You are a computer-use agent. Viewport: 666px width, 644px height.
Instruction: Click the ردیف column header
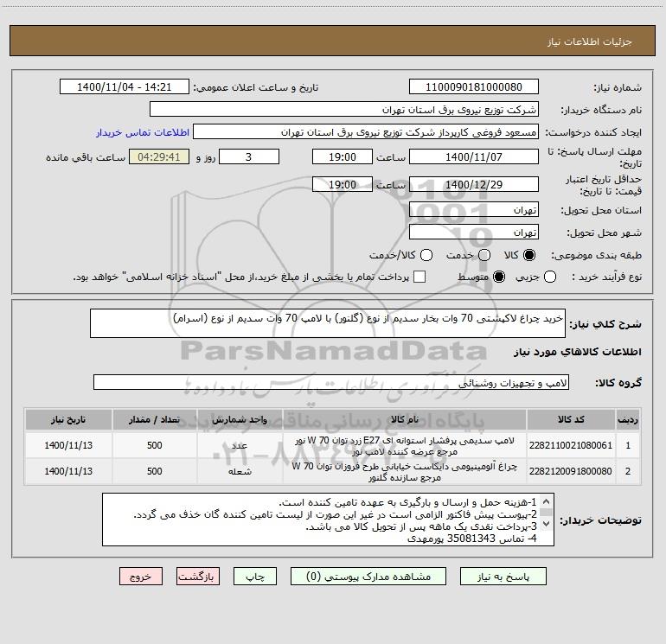tap(628, 419)
